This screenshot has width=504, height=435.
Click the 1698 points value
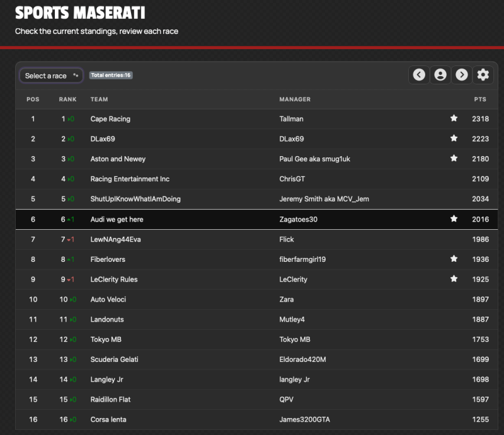480,380
